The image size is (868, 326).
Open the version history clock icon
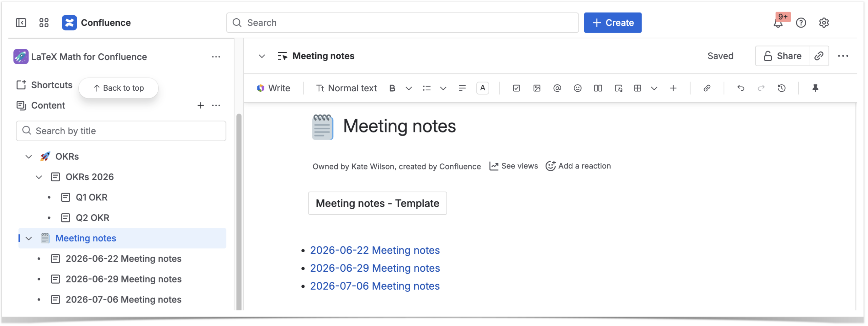[x=782, y=88]
